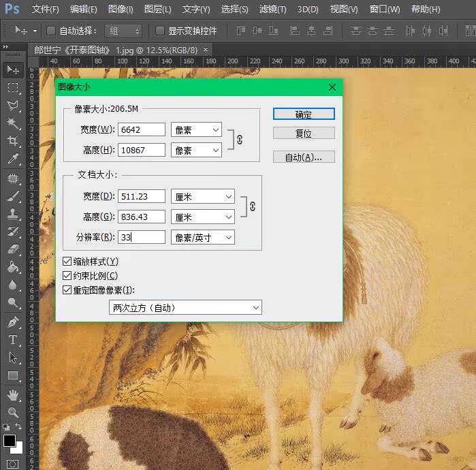Image resolution: width=476 pixels, height=470 pixels.
Task: Select the Crop tool
Action: tap(13, 141)
